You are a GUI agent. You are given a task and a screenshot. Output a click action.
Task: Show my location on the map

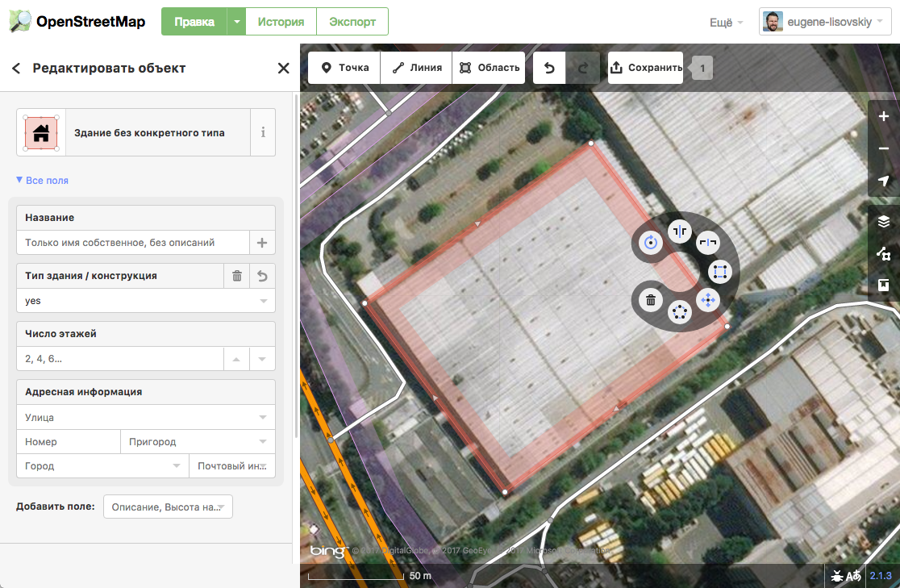coord(884,181)
